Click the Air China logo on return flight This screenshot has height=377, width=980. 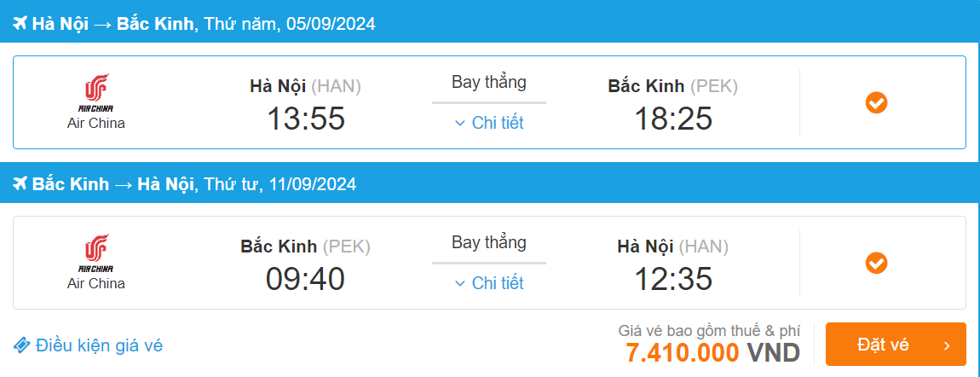[x=95, y=252]
